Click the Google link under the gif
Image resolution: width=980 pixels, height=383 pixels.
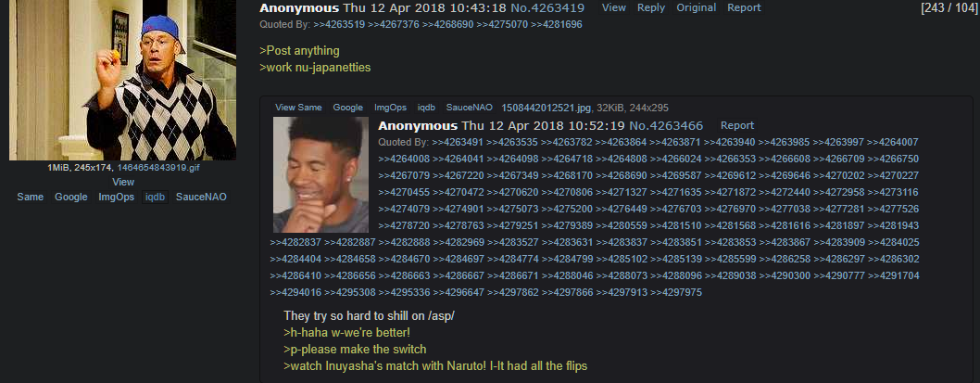pos(70,198)
